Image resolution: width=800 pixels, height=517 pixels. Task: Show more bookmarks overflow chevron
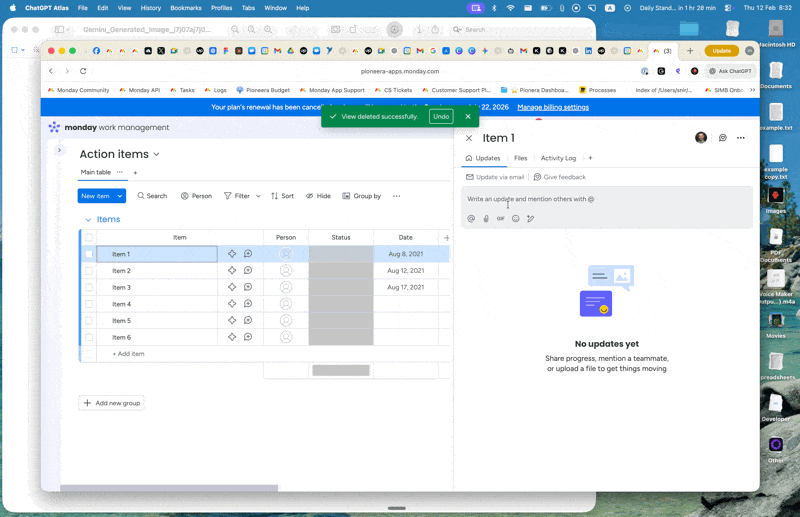(x=752, y=90)
